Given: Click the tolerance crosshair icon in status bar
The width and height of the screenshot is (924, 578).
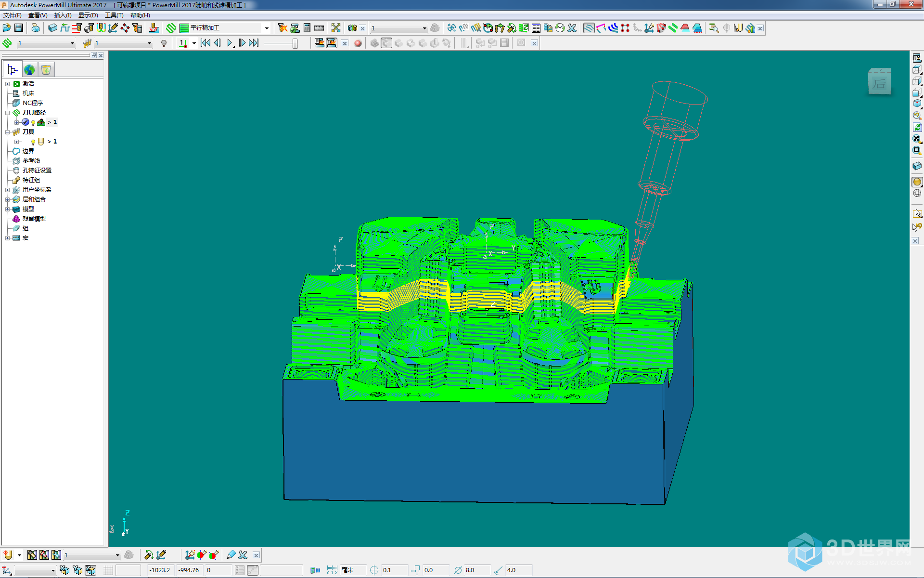Looking at the screenshot, I should [x=374, y=570].
